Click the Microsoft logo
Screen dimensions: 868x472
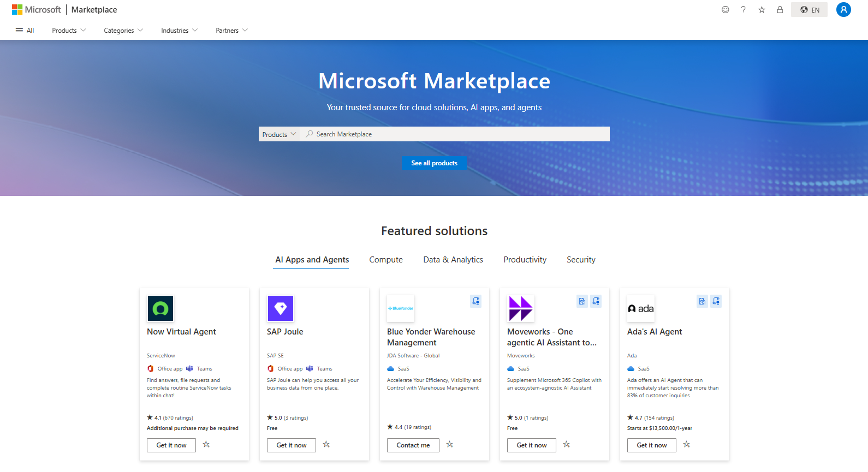(37, 10)
